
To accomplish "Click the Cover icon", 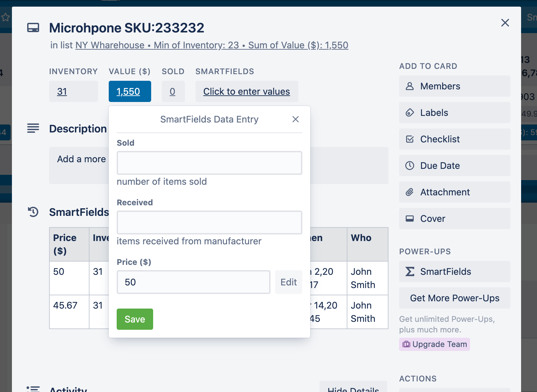I will (x=410, y=219).
